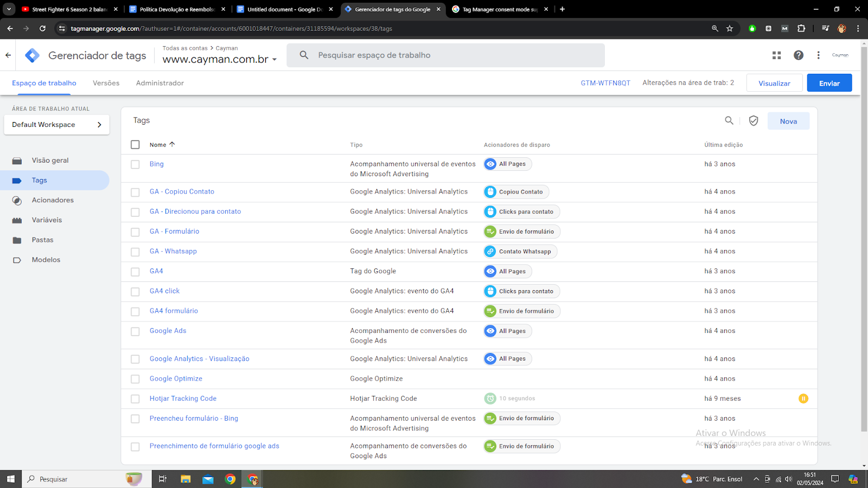The width and height of the screenshot is (868, 488).
Task: Bookmark this page with star icon
Action: [x=730, y=29]
